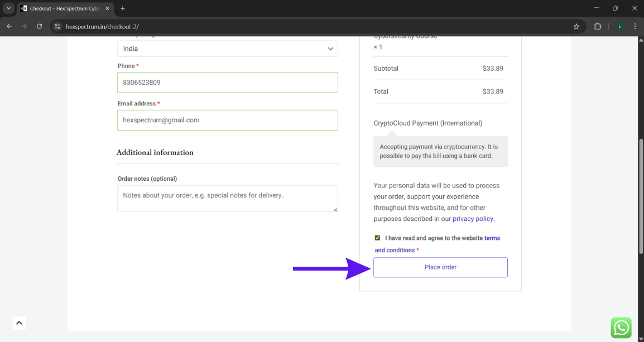Open the tab search dropdown arrow
Viewport: 644px width, 342px height.
point(8,8)
